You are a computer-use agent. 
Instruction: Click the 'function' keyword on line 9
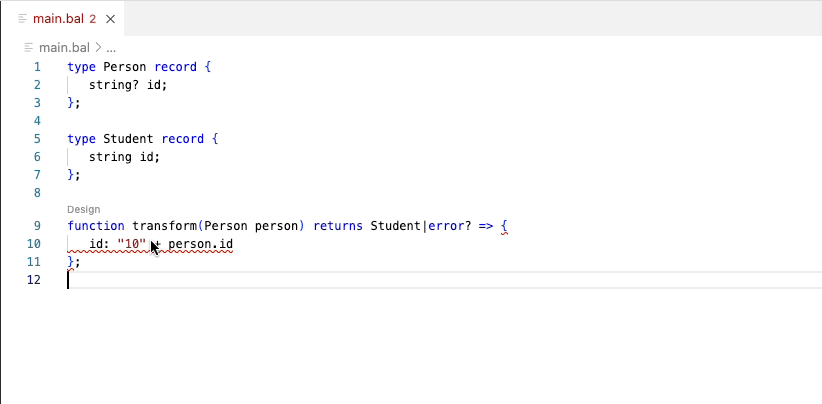coord(96,226)
